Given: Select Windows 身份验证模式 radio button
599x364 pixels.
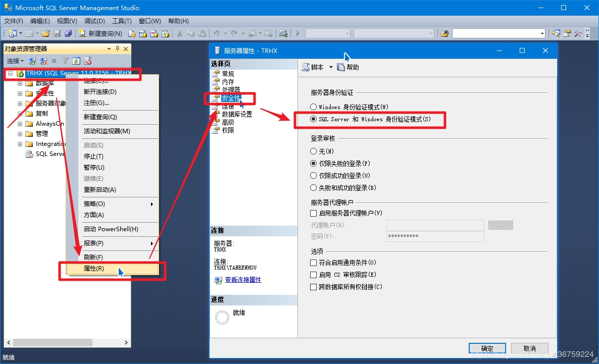Looking at the screenshot, I should (314, 107).
